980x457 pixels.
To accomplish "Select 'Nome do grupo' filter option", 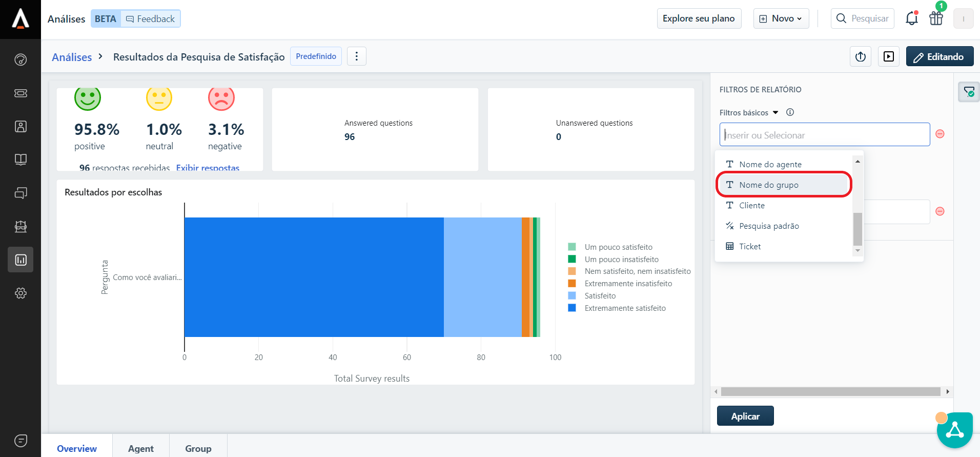I will tap(768, 185).
